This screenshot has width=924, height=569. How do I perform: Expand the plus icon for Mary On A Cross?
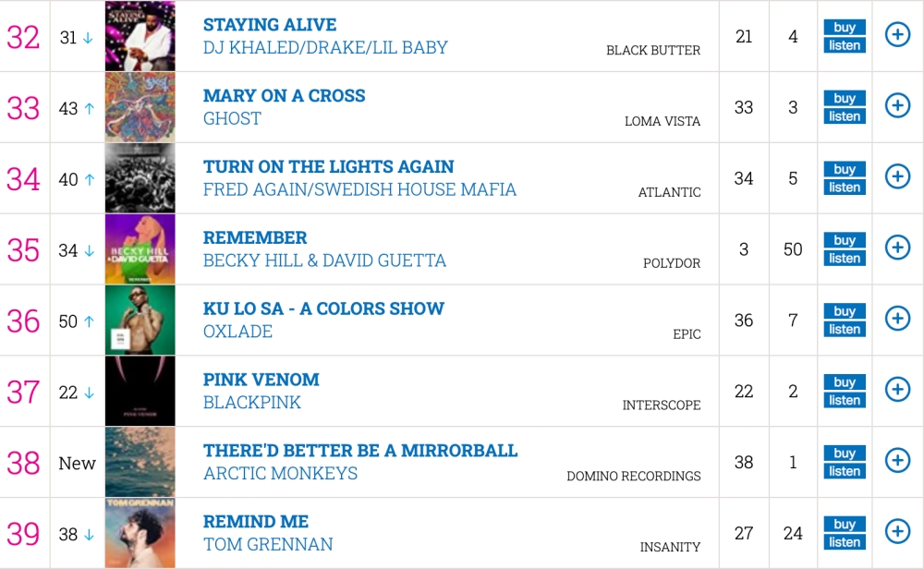click(897, 106)
